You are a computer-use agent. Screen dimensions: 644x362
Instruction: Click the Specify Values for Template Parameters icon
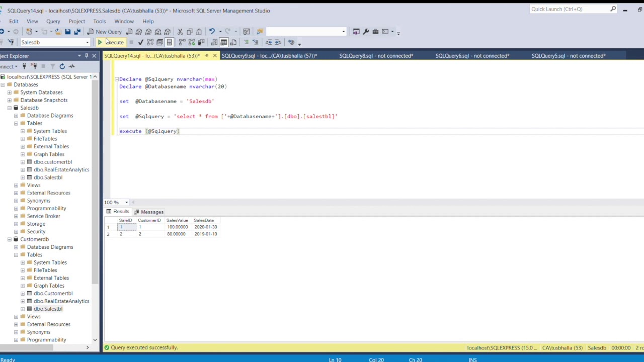pos(291,42)
